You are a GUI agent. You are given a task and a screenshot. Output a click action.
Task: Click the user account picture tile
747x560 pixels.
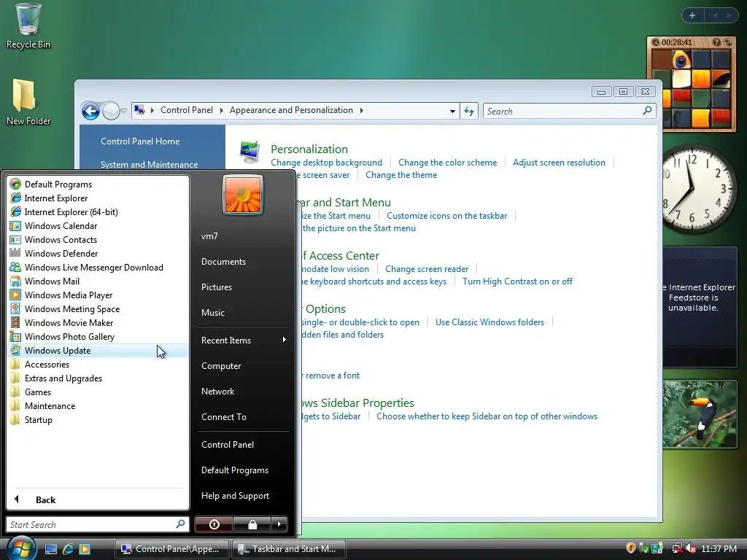tap(242, 194)
